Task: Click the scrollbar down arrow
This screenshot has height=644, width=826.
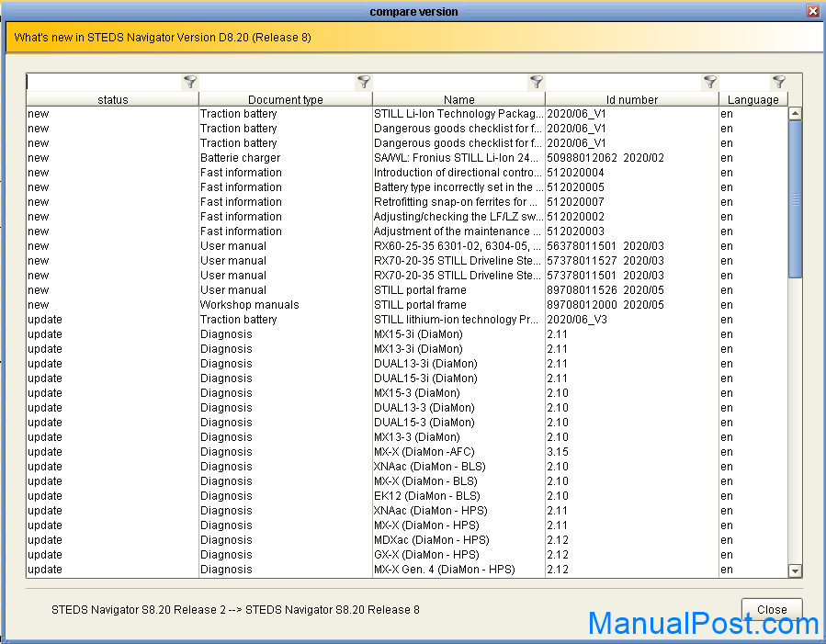Action: pos(795,571)
